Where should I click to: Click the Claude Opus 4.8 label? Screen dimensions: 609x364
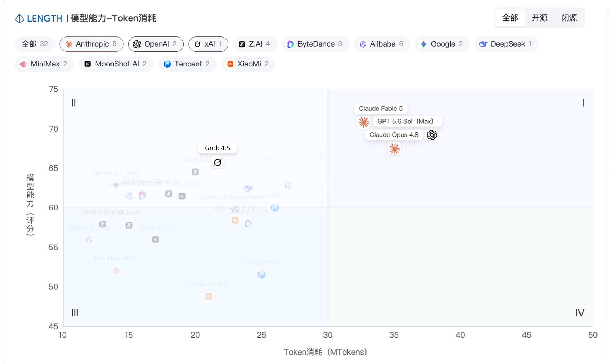(x=394, y=135)
